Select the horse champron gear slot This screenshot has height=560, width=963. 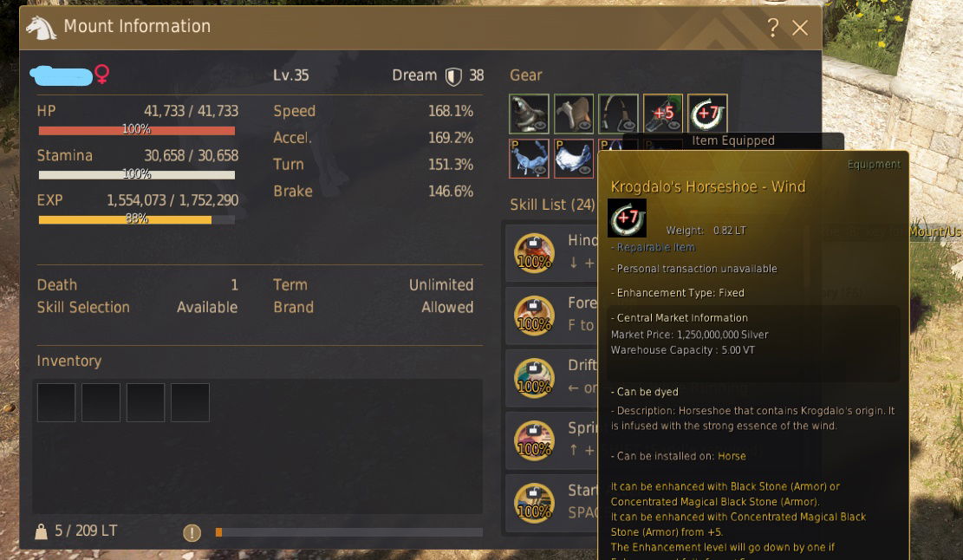click(x=529, y=114)
